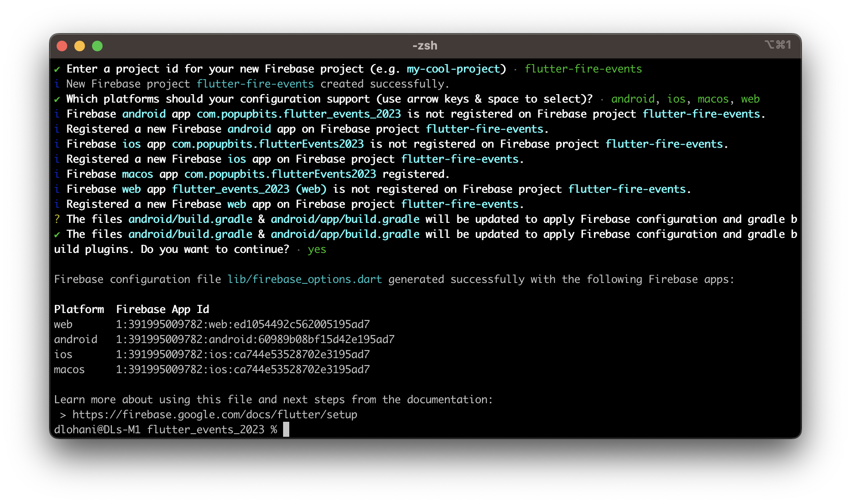
Task: Click the com.popupbits.flutter_events_2023 android package name
Action: (x=299, y=114)
